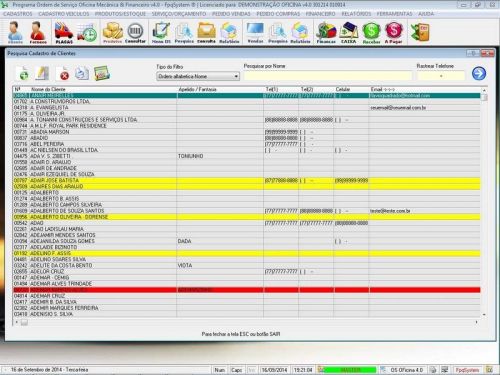Select the ADAO LADISLAU MARIA row

[x=247, y=229]
